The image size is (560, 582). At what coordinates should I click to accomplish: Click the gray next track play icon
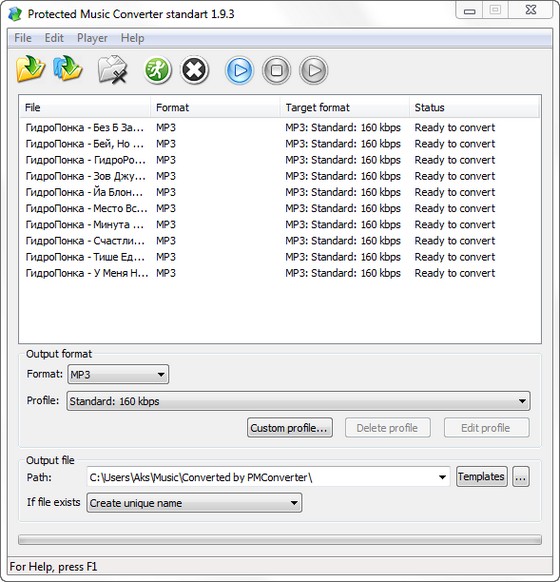coord(314,70)
